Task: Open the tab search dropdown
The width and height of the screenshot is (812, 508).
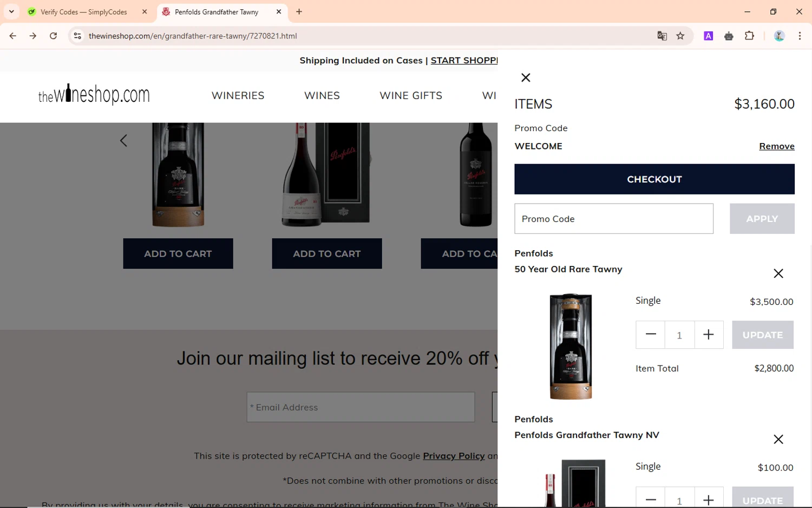Action: [x=11, y=12]
